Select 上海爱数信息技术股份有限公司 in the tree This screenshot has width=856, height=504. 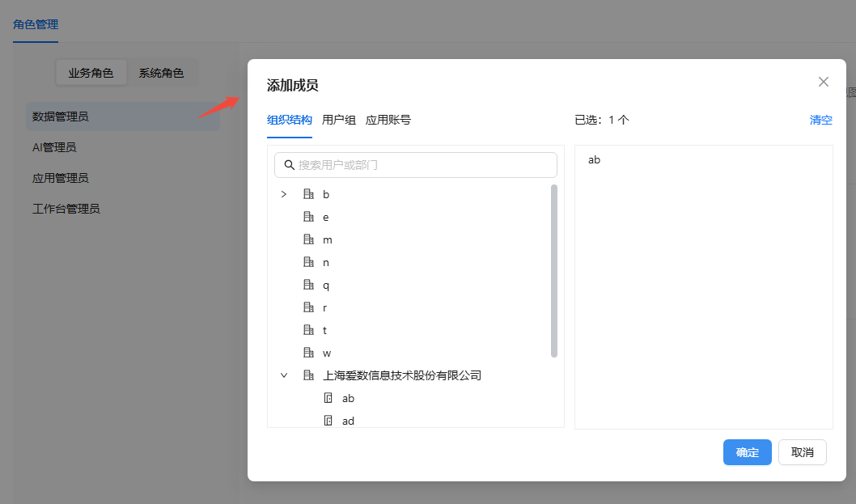click(x=402, y=375)
